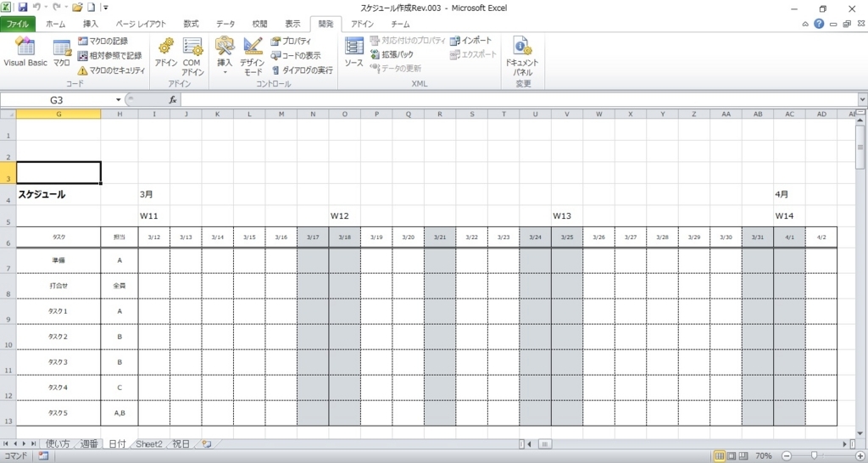Screen dimensions: 868x463
Task: Expand the formula bar with right arrow
Action: point(862,100)
